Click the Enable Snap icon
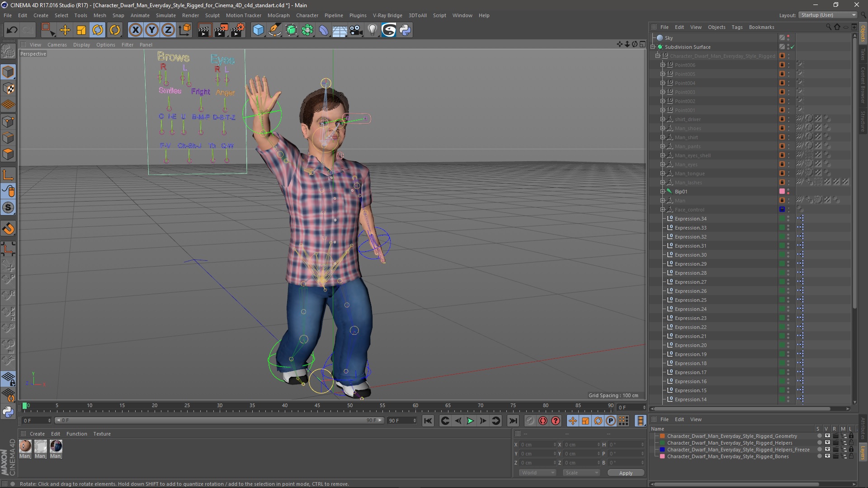Screen dimensions: 868x488 (x=8, y=229)
